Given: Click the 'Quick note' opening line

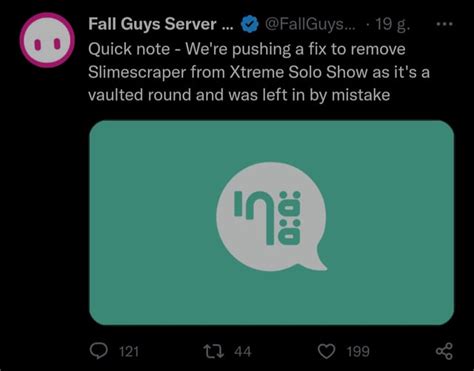Looking at the screenshot, I should click(x=129, y=49).
